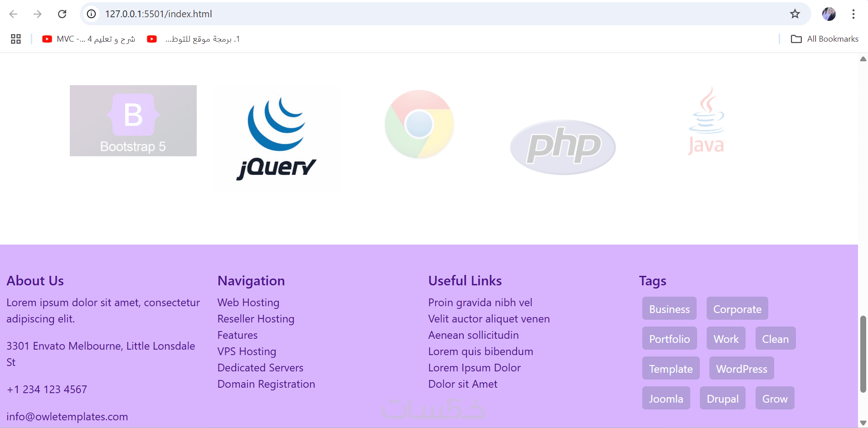Open the Chrome three-dot menu

click(x=853, y=14)
